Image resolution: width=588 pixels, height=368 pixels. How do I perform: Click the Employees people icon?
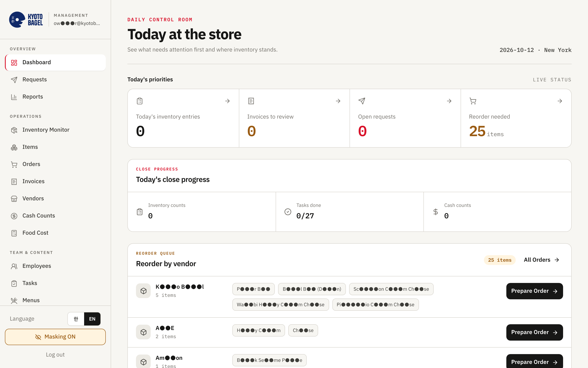point(14,266)
